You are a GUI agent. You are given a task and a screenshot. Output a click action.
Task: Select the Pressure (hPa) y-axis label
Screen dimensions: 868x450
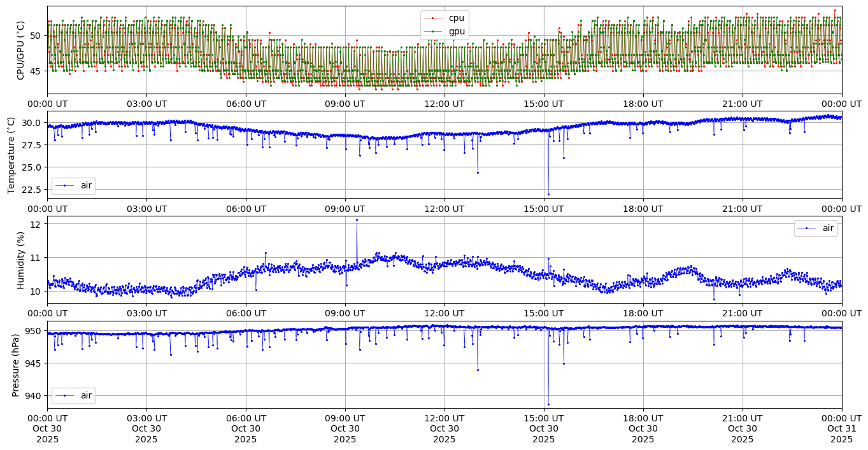[16, 365]
